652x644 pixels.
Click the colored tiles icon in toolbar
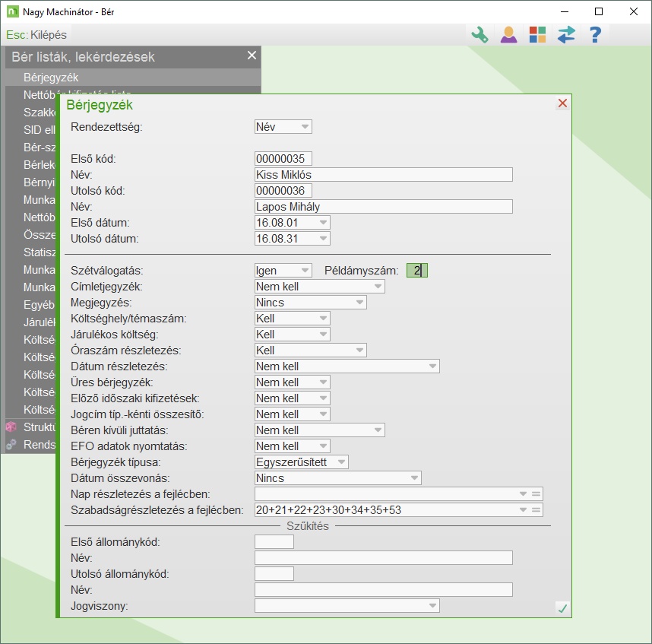point(537,35)
